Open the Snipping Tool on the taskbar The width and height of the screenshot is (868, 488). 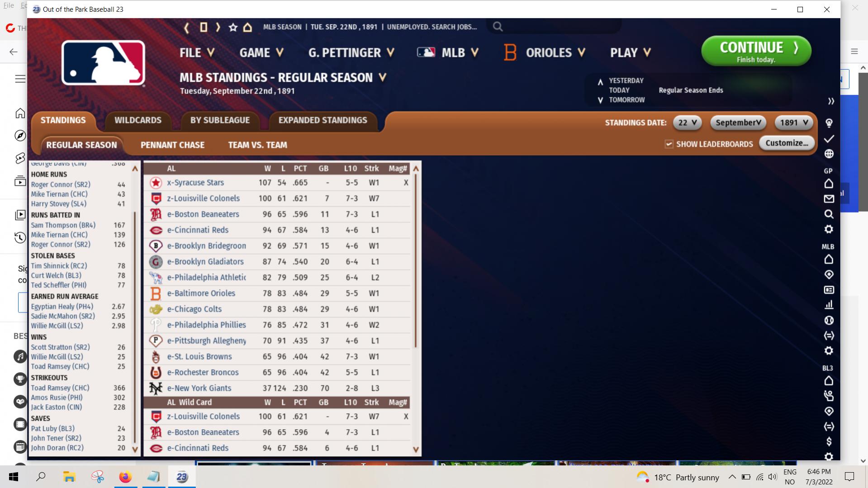[x=97, y=477]
